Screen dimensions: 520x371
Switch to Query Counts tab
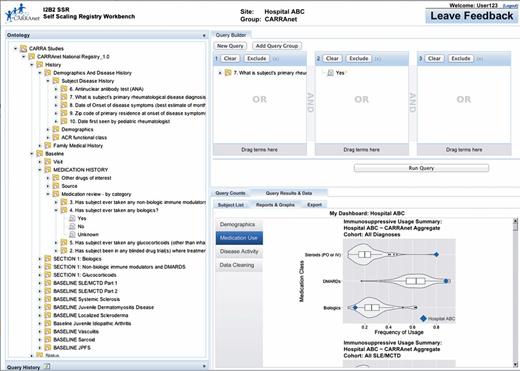point(230,193)
